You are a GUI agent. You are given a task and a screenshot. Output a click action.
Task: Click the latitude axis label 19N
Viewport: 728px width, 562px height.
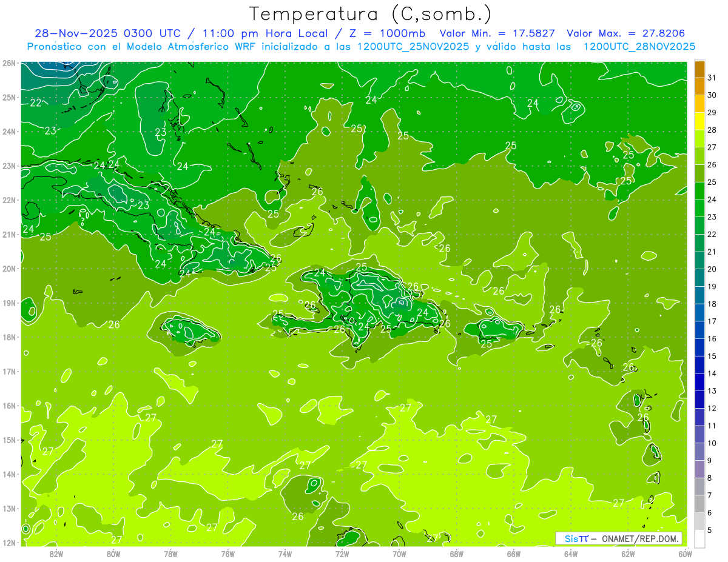pyautogui.click(x=9, y=303)
